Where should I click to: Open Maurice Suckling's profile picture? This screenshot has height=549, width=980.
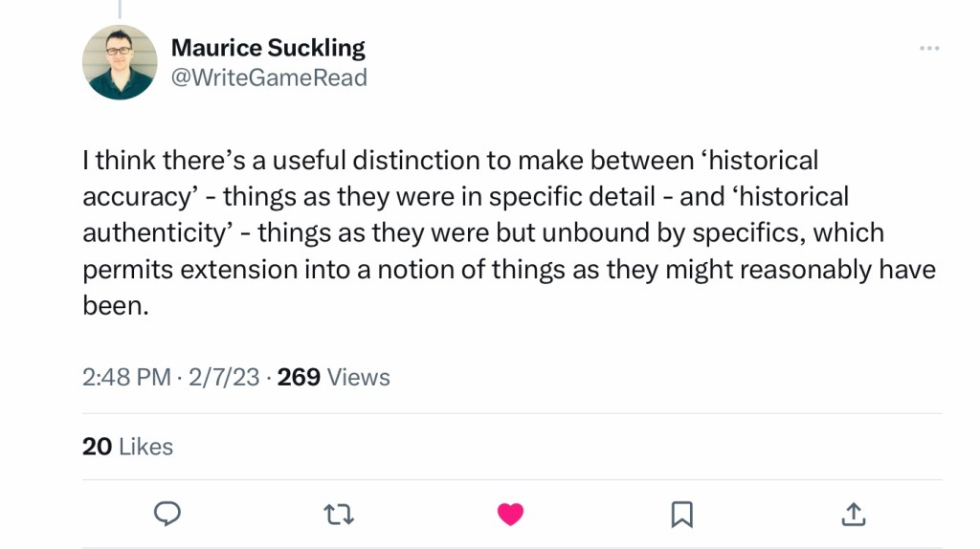click(120, 62)
